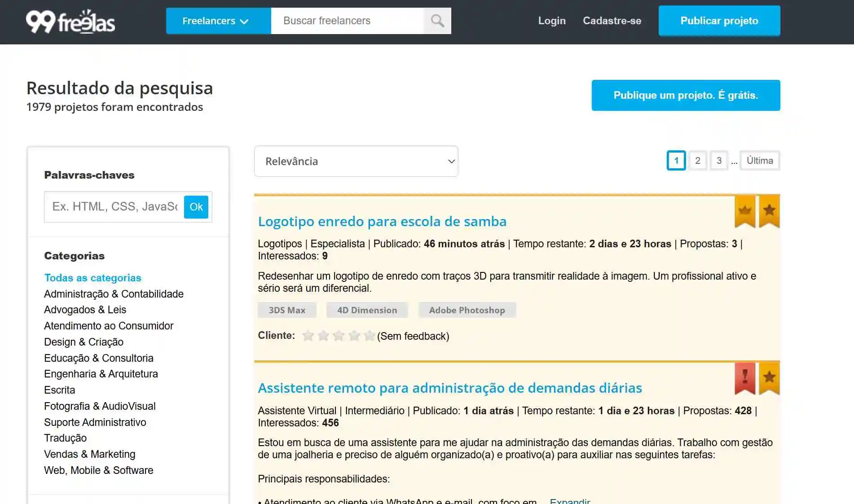Click the 3DS Max skill tag
Screen dimensions: 854x504
click(287, 310)
